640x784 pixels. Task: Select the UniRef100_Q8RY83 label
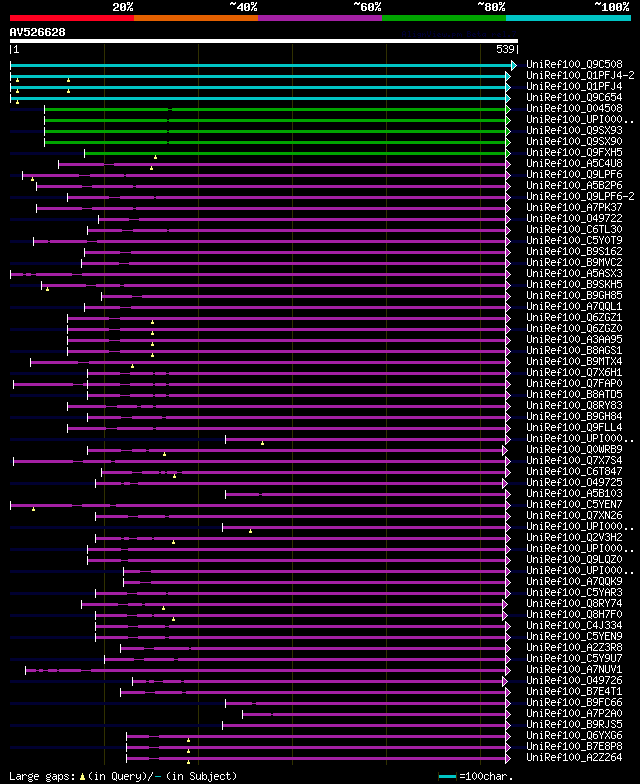pos(574,406)
